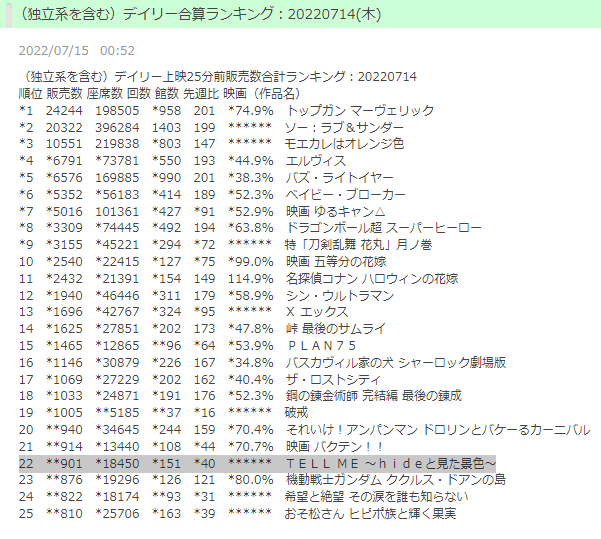601x539 pixels.
Task: Click the movie title ソー：ラブ＆サンダー
Action: 344,127
